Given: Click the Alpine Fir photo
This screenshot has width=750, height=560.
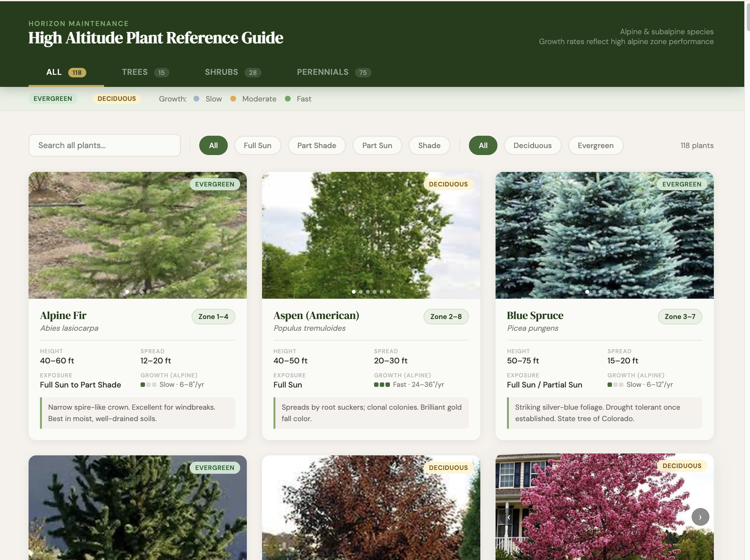Looking at the screenshot, I should pyautogui.click(x=137, y=235).
